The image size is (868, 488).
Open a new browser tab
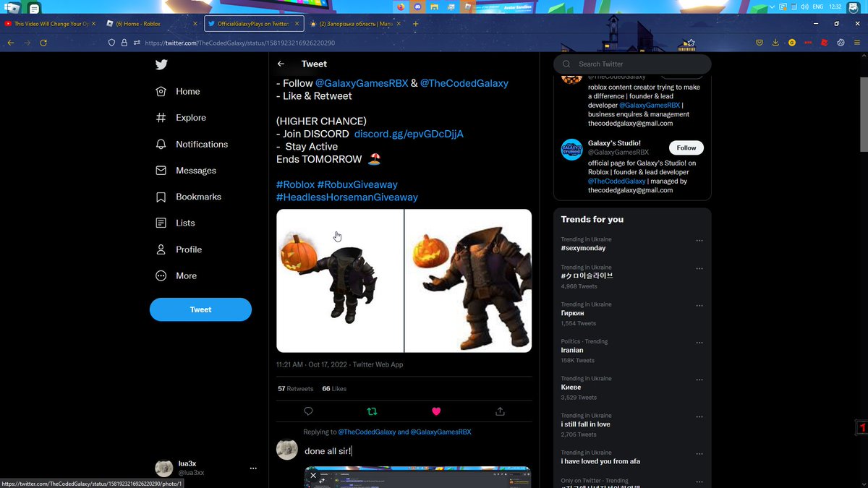point(416,24)
